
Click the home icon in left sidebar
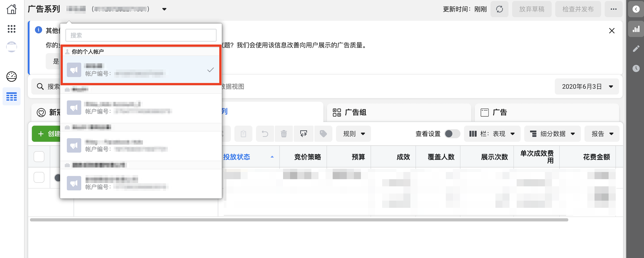click(x=12, y=9)
